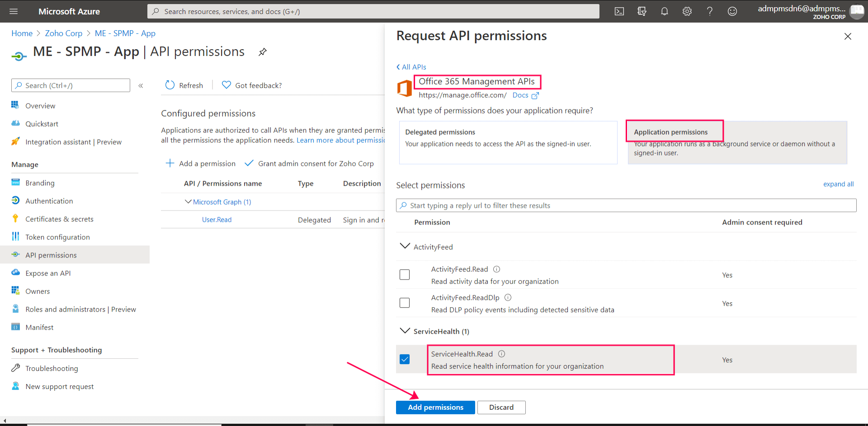Open Certificates & secrets in sidebar
The height and width of the screenshot is (426, 868).
click(x=59, y=219)
